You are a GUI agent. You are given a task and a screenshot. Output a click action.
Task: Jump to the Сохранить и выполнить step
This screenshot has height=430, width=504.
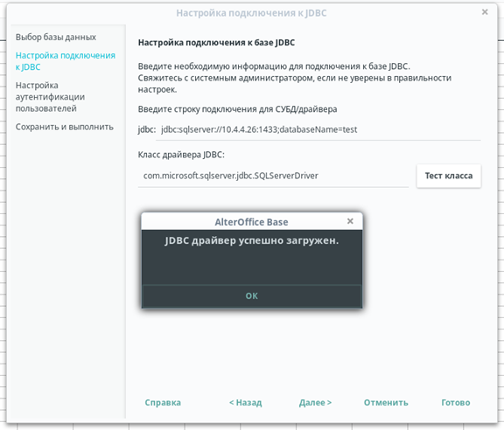click(64, 127)
